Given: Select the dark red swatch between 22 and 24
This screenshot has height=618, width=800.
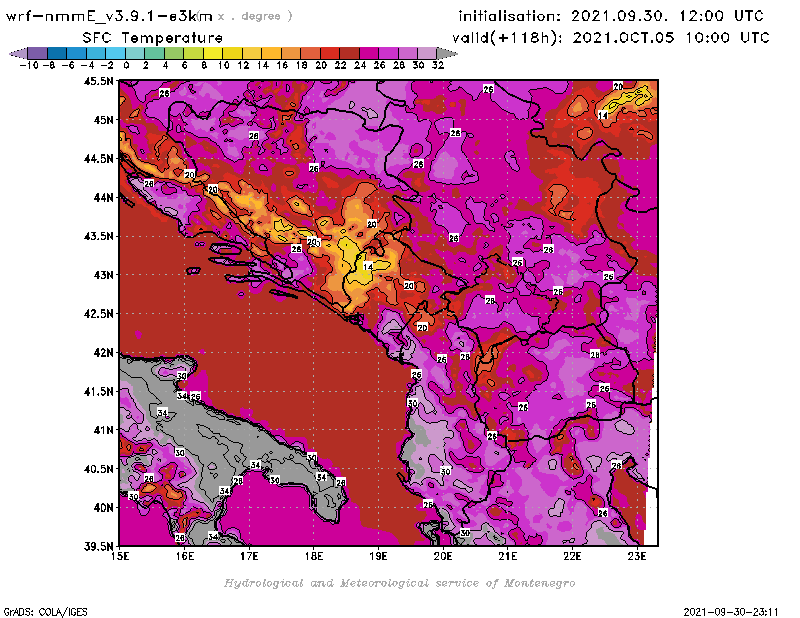Looking at the screenshot, I should pyautogui.click(x=349, y=53).
